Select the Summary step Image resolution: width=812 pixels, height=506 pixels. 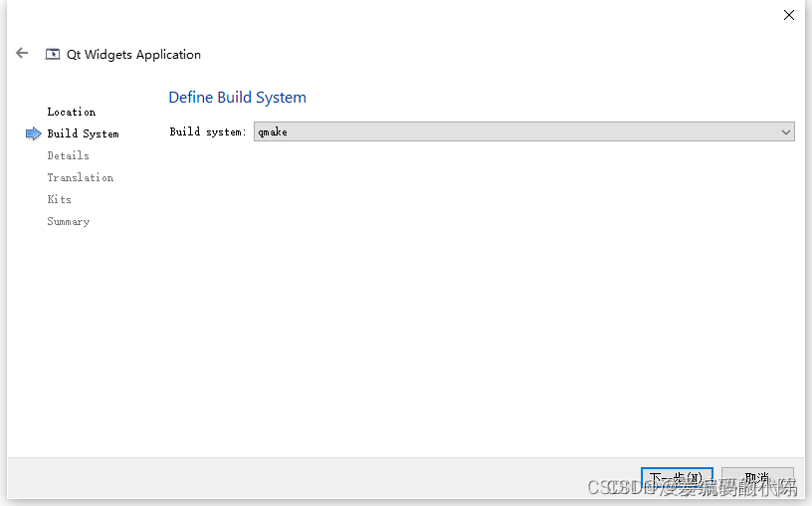(x=69, y=221)
